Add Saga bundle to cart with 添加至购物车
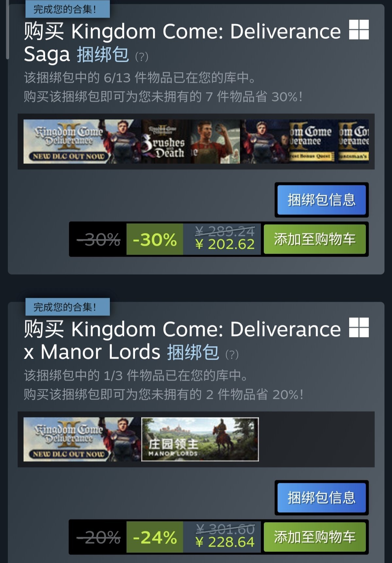The width and height of the screenshot is (392, 563). [315, 239]
